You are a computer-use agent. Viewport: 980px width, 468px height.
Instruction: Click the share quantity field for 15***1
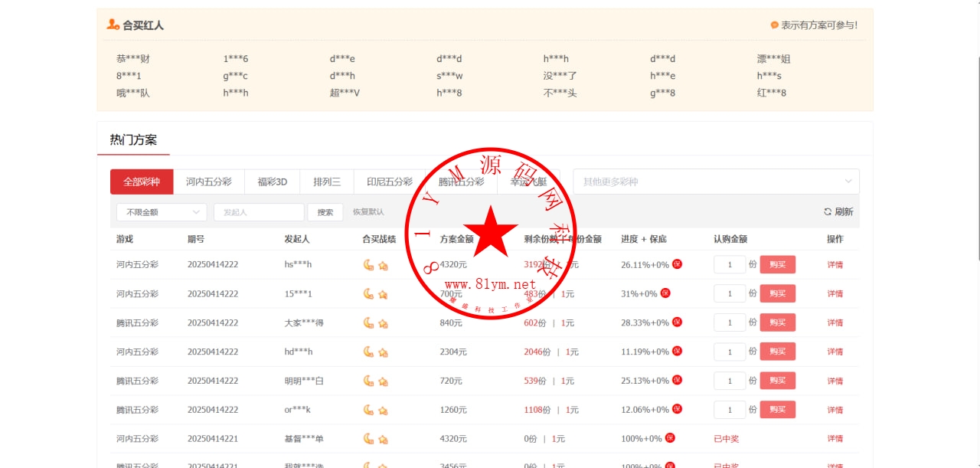730,293
